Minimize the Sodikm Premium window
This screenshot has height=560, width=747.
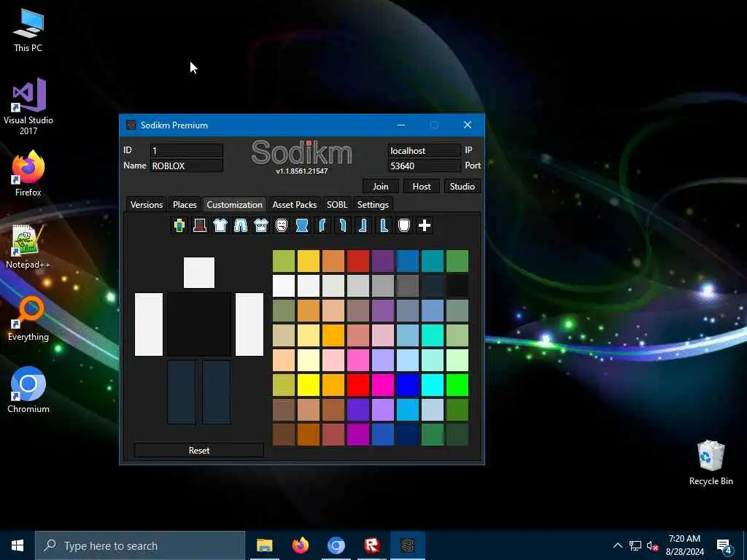401,125
